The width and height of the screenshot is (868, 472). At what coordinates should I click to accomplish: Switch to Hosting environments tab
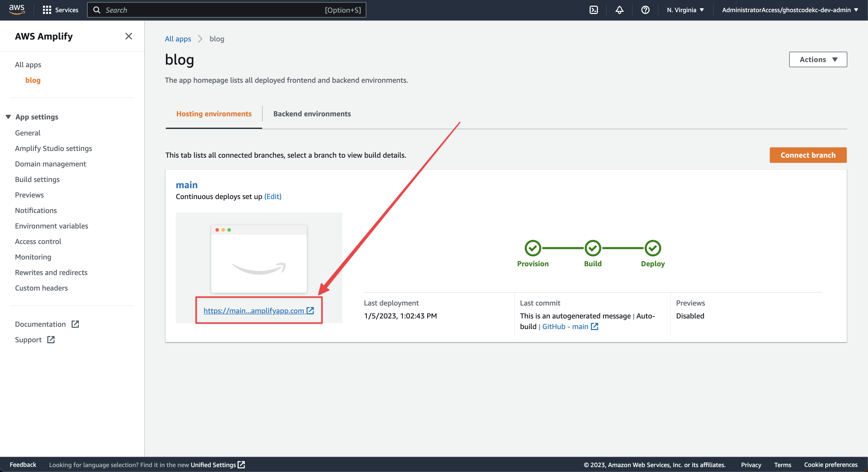point(214,114)
